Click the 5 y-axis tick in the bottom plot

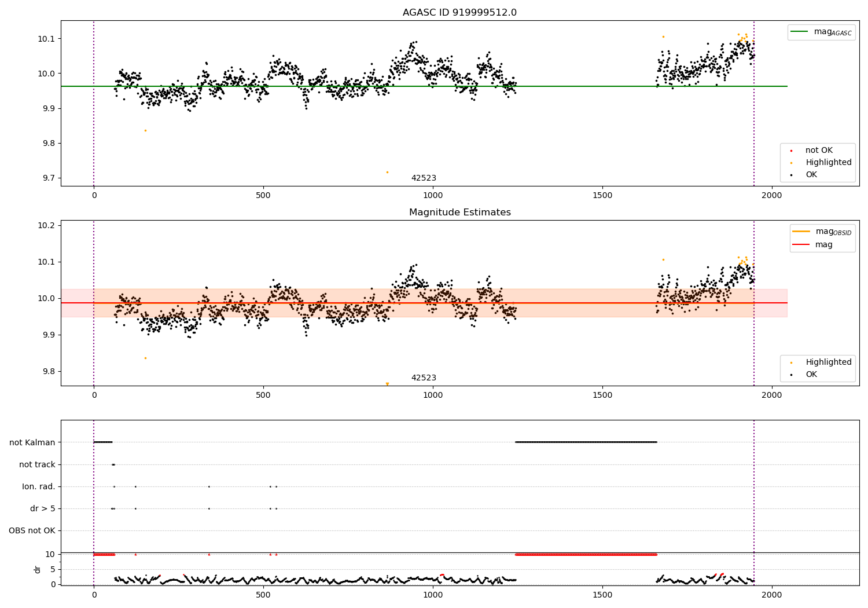53,569
